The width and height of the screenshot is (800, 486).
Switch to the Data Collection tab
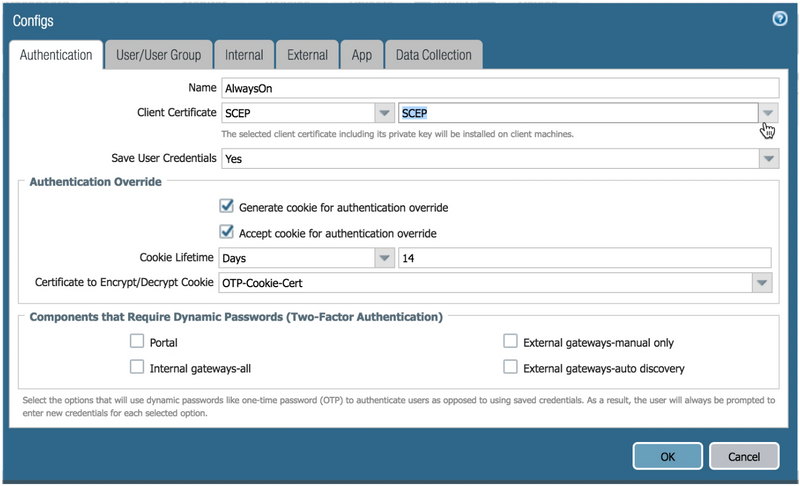point(434,55)
